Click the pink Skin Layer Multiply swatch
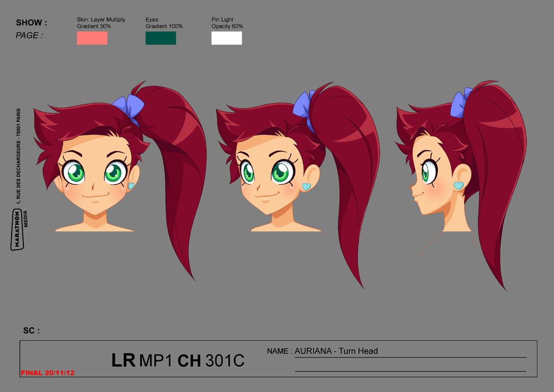 tap(92, 38)
